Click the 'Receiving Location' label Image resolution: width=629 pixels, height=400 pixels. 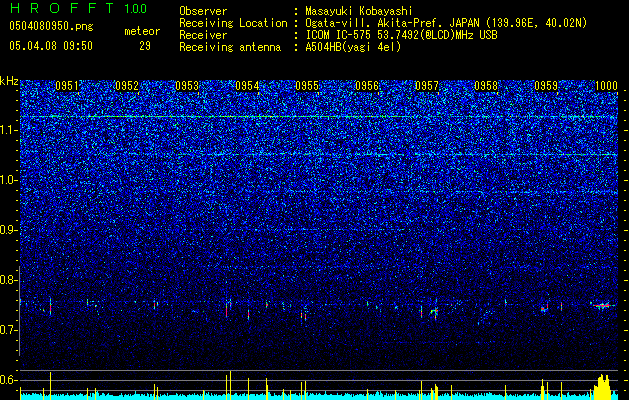(x=233, y=23)
